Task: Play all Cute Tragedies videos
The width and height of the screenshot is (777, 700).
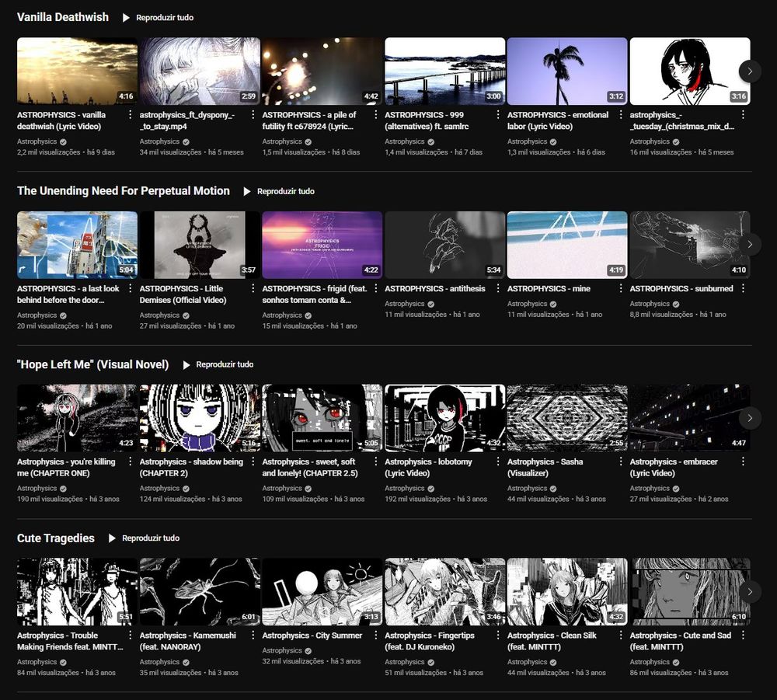Action: [145, 538]
